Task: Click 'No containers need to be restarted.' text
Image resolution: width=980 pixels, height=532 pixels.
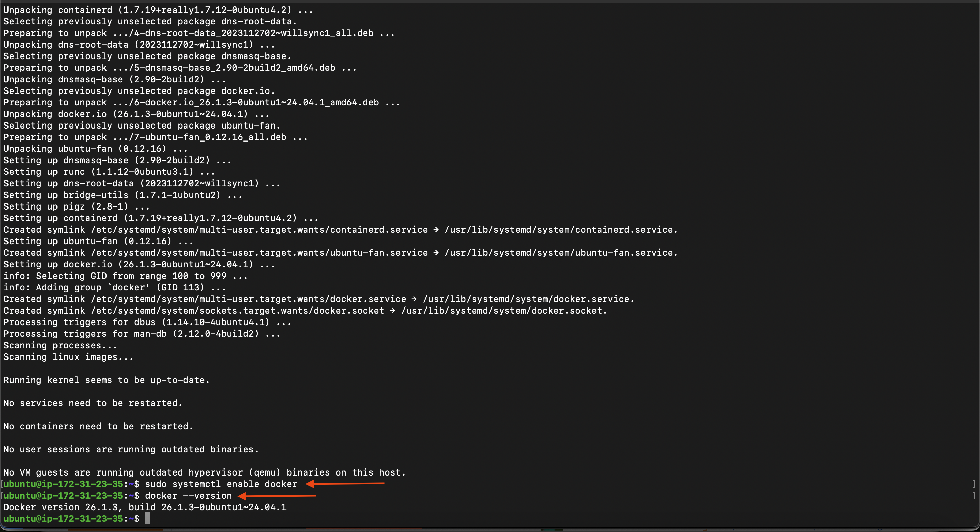Action: (98, 426)
